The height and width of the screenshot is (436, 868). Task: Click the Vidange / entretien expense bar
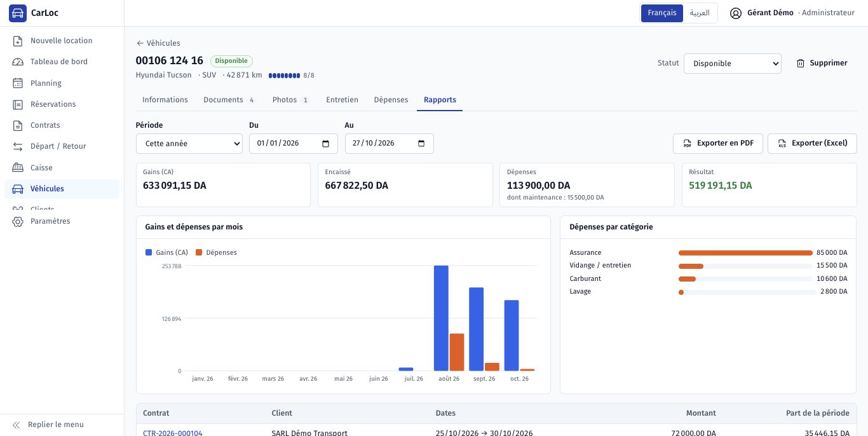745,266
